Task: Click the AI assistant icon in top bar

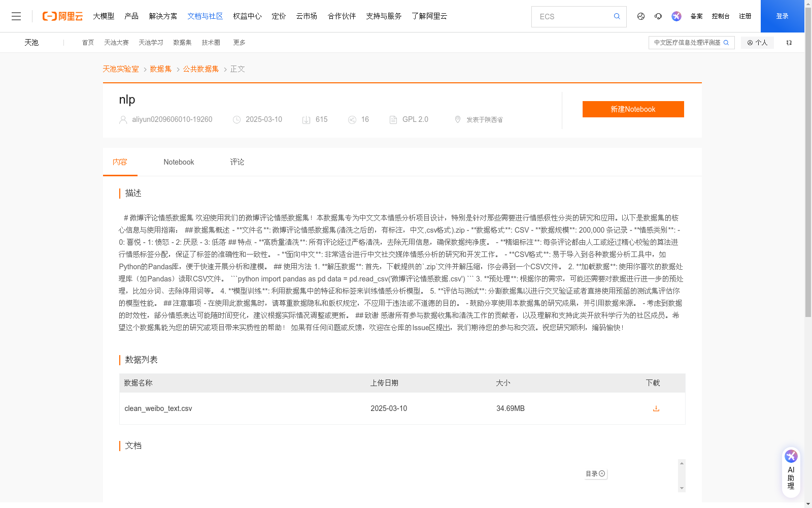Action: 676,16
